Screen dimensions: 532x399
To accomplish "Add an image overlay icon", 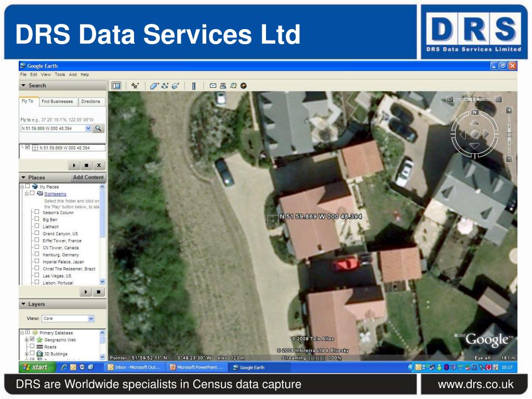I will tap(175, 86).
